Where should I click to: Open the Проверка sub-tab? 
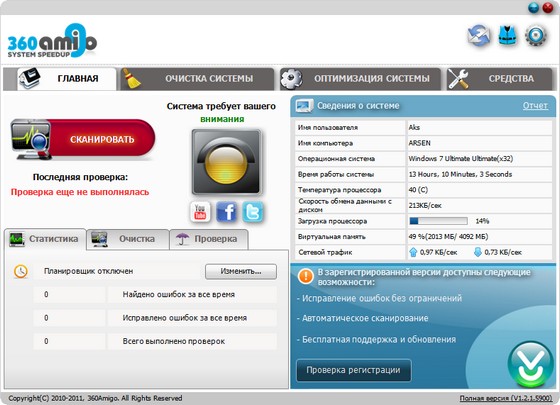click(x=209, y=239)
